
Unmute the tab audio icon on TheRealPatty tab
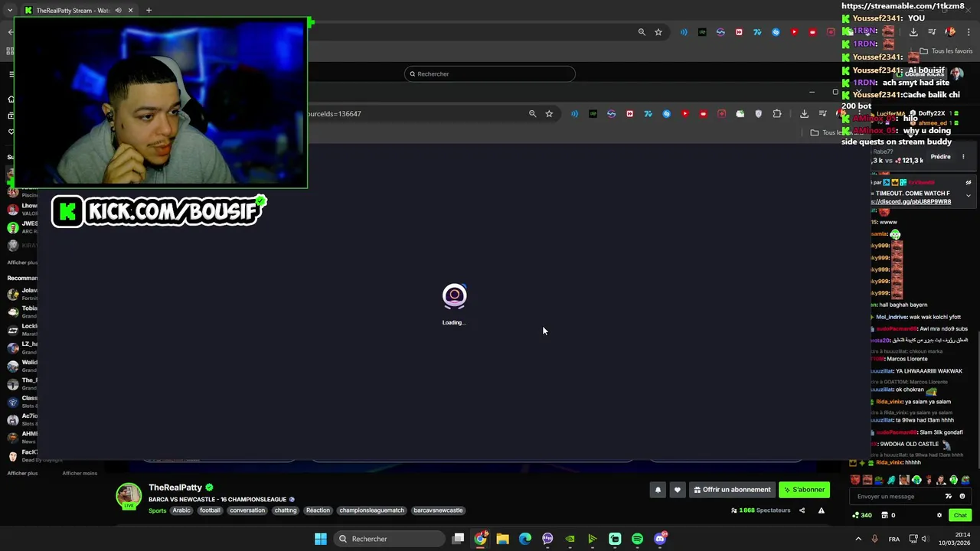pyautogui.click(x=118, y=11)
